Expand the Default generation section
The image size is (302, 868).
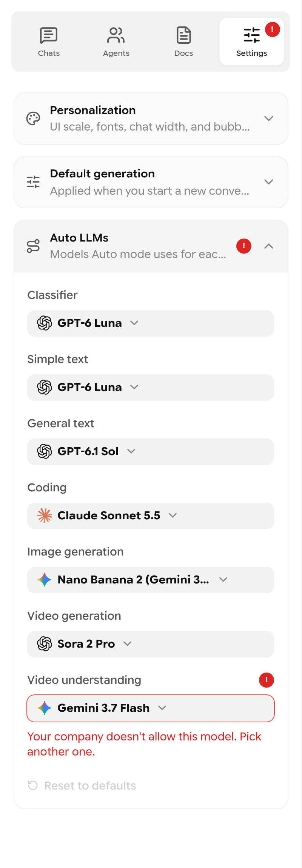(151, 182)
